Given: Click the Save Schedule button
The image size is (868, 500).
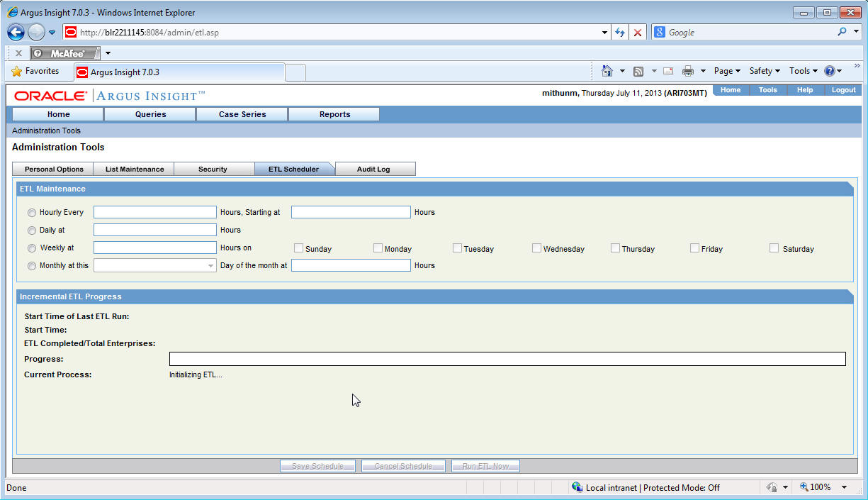Looking at the screenshot, I should [318, 466].
